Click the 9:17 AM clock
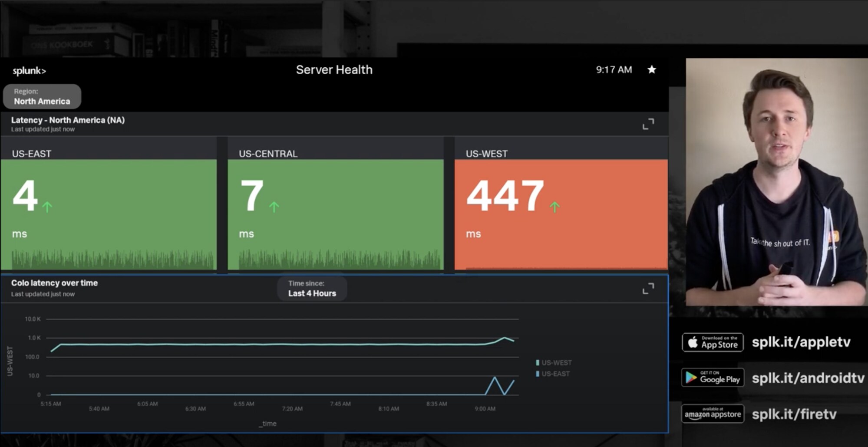The height and width of the screenshot is (447, 868). (614, 69)
